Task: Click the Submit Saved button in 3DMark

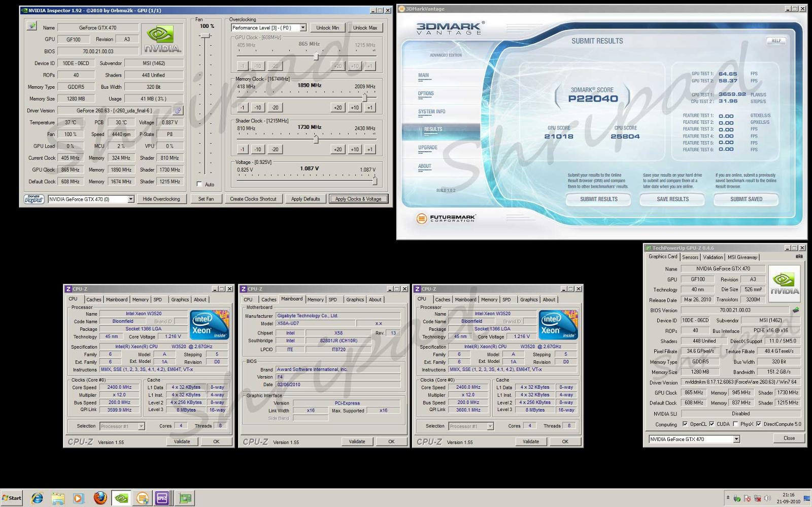Action: click(x=746, y=199)
